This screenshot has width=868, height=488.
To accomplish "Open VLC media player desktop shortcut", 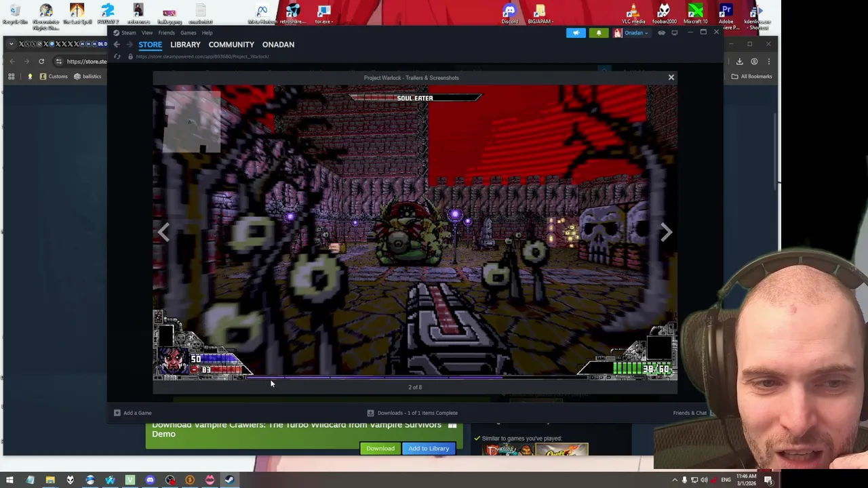I will [x=633, y=14].
